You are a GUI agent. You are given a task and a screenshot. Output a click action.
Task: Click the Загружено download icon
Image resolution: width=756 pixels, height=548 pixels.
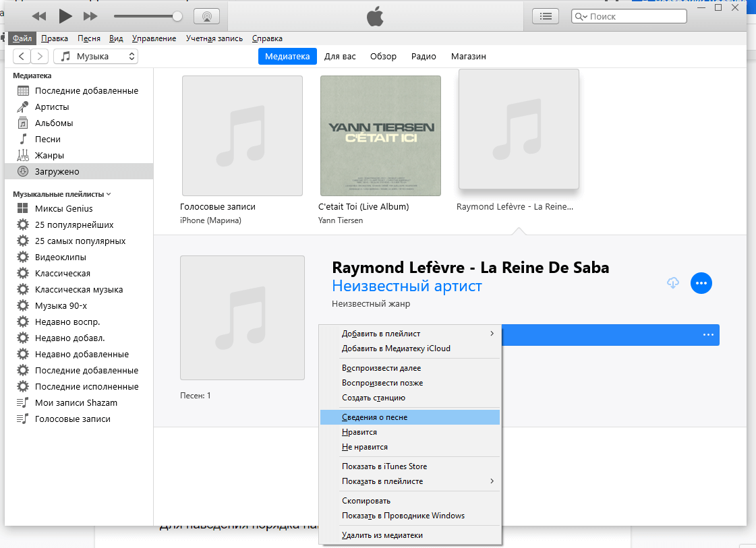tap(23, 172)
